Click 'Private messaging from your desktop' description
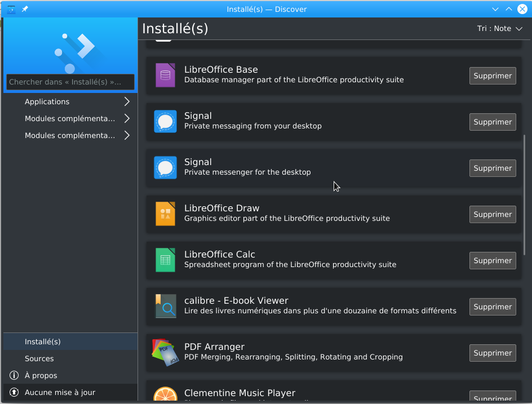Screen dimensions: 532x404 coord(253,126)
